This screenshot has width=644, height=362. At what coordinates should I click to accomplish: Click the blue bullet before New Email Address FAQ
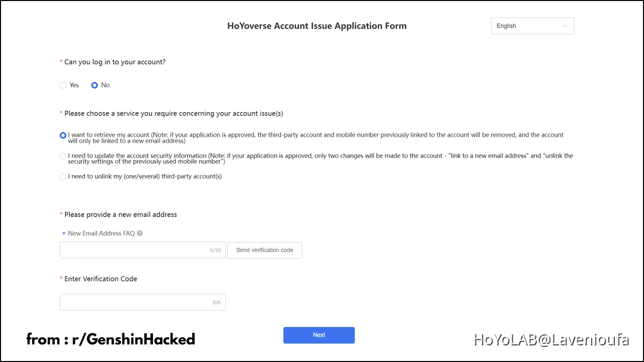click(63, 233)
